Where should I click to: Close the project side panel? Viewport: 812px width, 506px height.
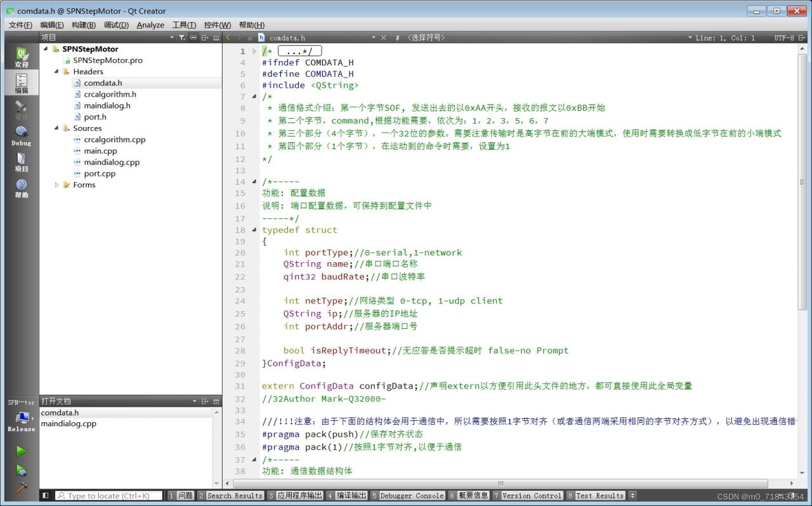pyautogui.click(x=216, y=37)
